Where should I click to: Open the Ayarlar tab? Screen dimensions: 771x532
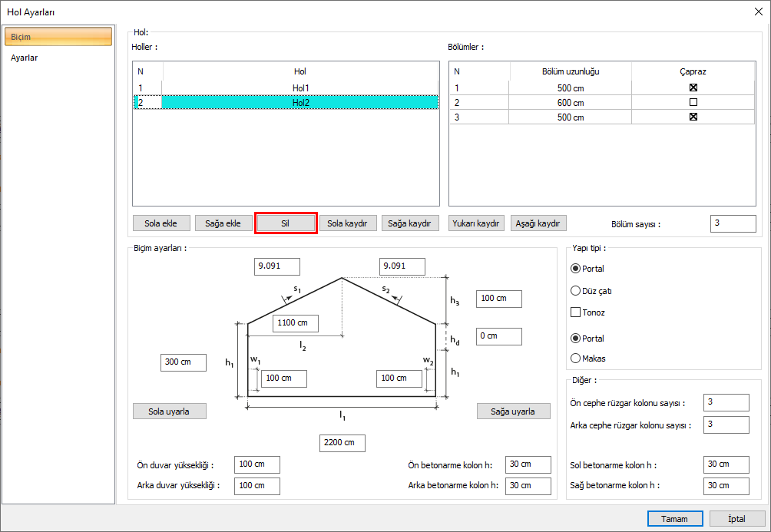pyautogui.click(x=25, y=58)
